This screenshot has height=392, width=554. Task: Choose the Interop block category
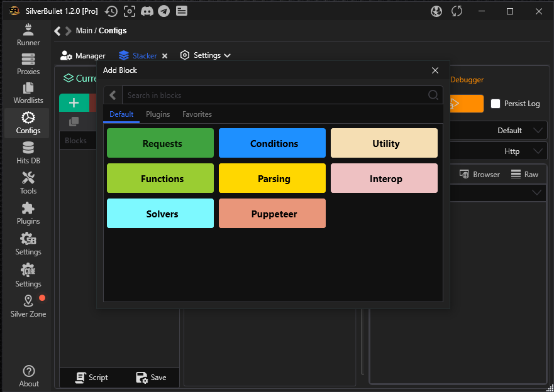click(x=384, y=178)
